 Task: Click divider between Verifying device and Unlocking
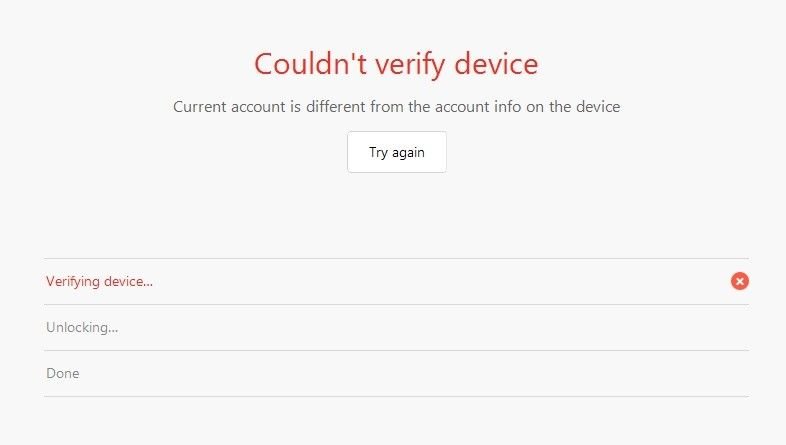[397, 304]
